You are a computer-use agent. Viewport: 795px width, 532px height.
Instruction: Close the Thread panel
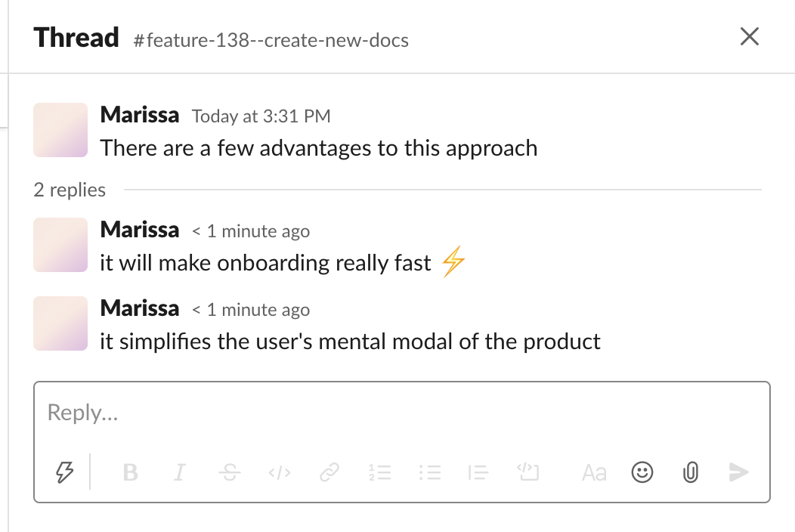click(750, 36)
